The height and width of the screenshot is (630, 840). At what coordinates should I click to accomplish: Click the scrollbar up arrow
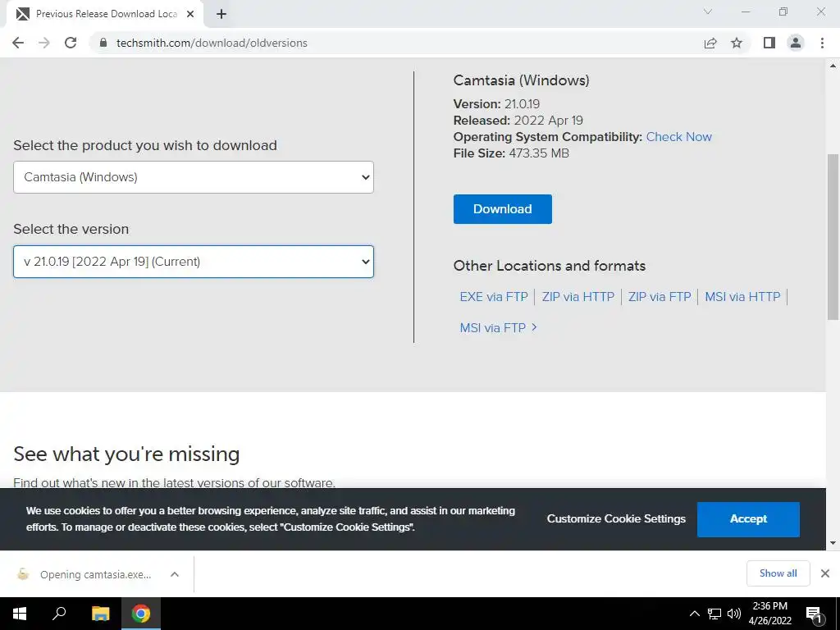pyautogui.click(x=833, y=66)
